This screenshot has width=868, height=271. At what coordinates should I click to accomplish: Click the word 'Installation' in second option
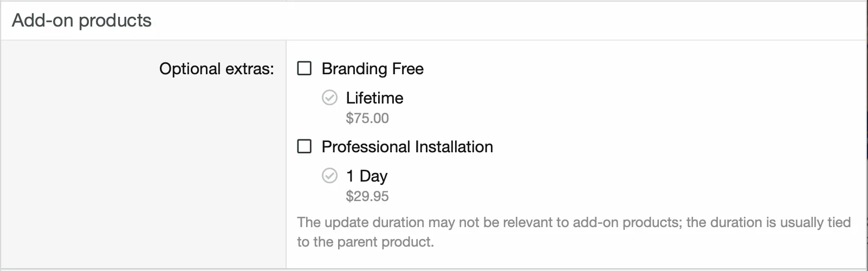[454, 147]
